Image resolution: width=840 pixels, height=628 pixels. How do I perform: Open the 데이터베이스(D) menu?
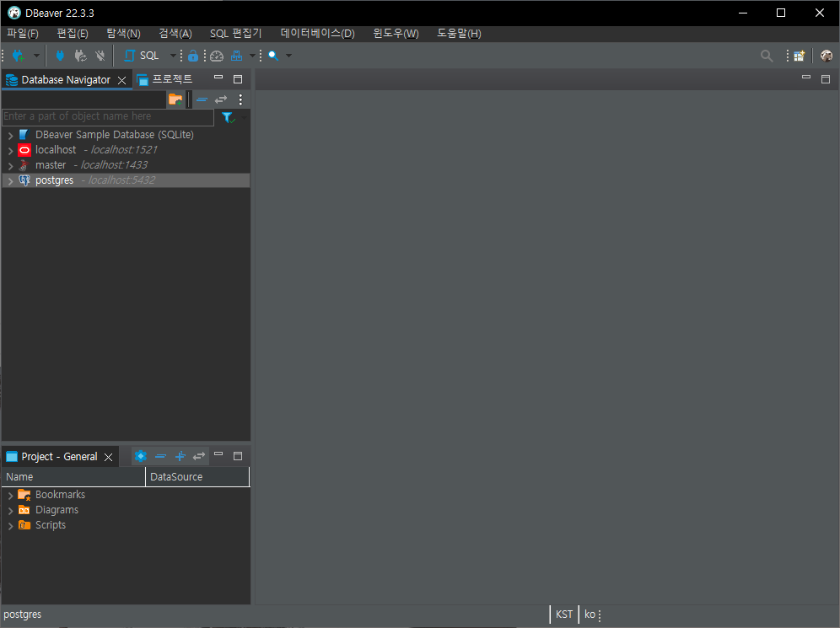pyautogui.click(x=317, y=33)
